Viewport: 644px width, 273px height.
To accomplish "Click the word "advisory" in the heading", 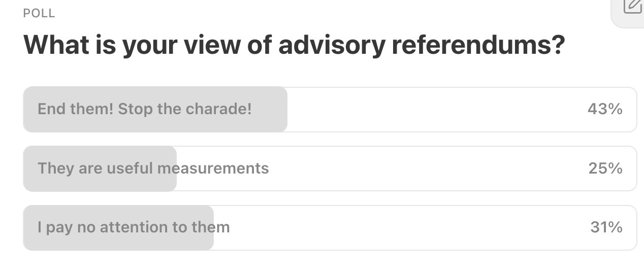I will coord(332,46).
